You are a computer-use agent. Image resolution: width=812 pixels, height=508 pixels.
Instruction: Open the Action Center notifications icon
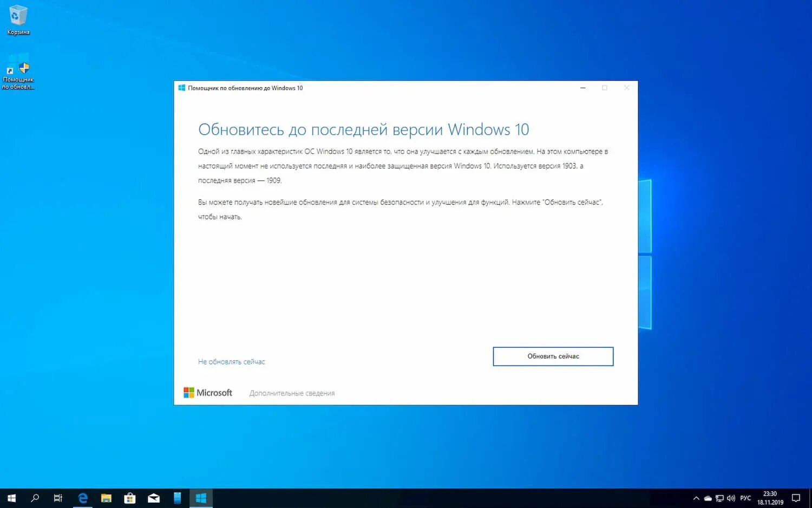[796, 498]
